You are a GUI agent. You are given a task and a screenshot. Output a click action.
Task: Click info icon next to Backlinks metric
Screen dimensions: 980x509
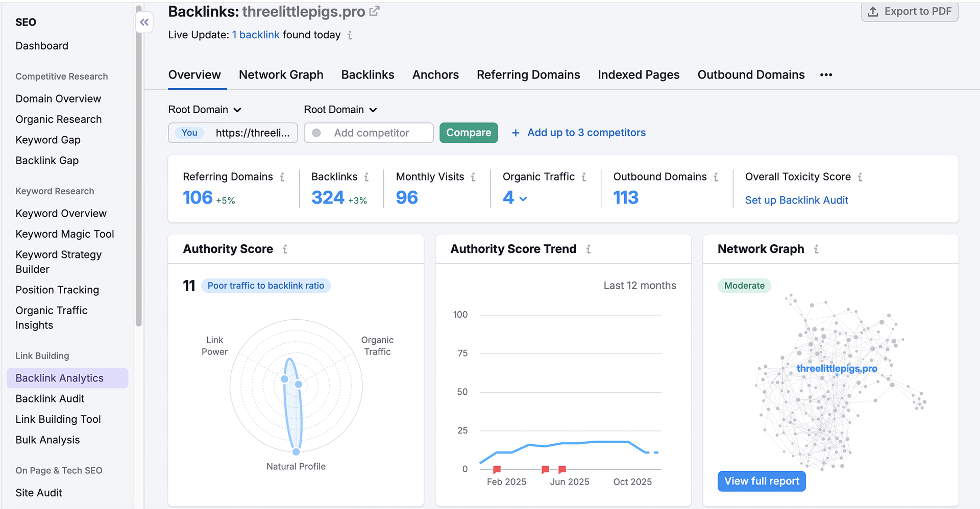click(366, 177)
